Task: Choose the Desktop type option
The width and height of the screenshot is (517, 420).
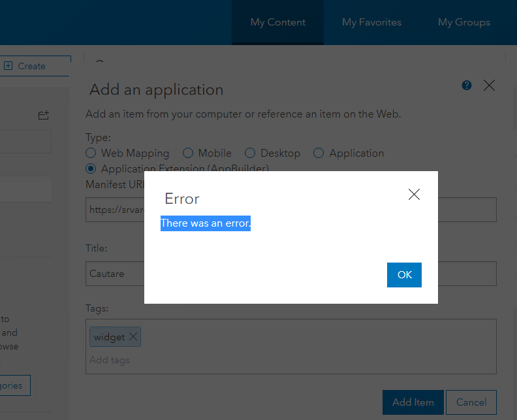Action: (250, 153)
